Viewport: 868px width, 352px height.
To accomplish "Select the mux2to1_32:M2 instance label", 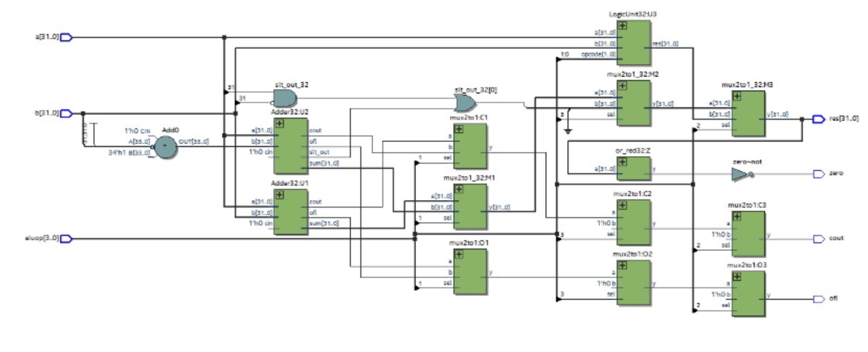I will coord(633,74).
